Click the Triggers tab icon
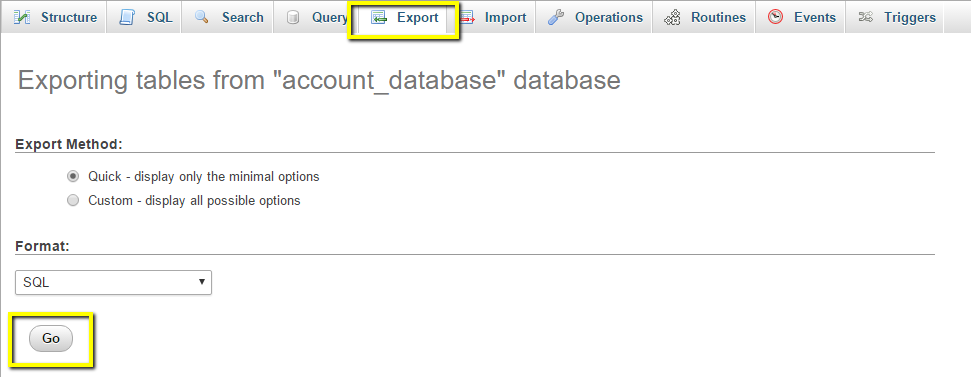 (x=866, y=17)
